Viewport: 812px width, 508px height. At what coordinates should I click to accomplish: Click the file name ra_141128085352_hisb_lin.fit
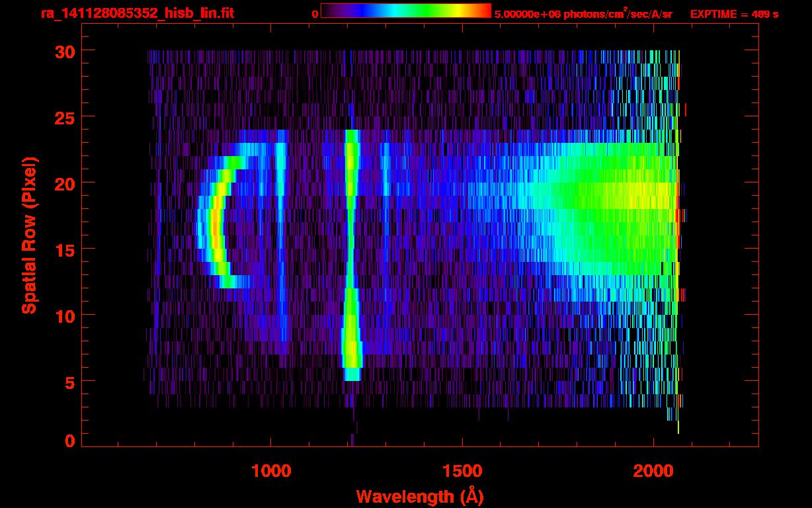[x=137, y=13]
